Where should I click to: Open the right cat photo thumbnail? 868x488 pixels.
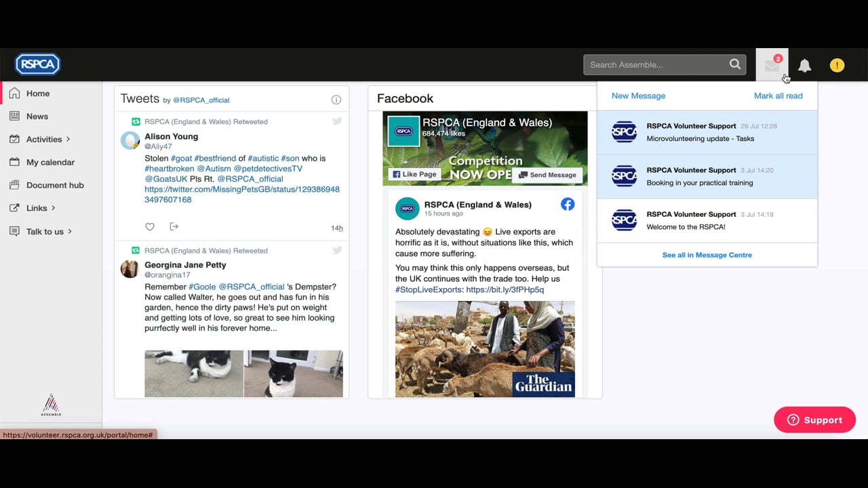294,373
